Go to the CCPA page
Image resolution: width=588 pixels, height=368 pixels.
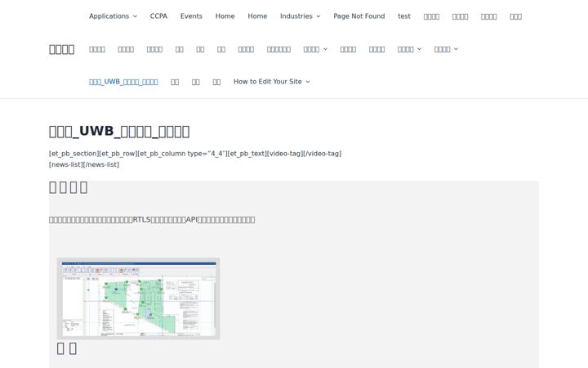point(158,16)
